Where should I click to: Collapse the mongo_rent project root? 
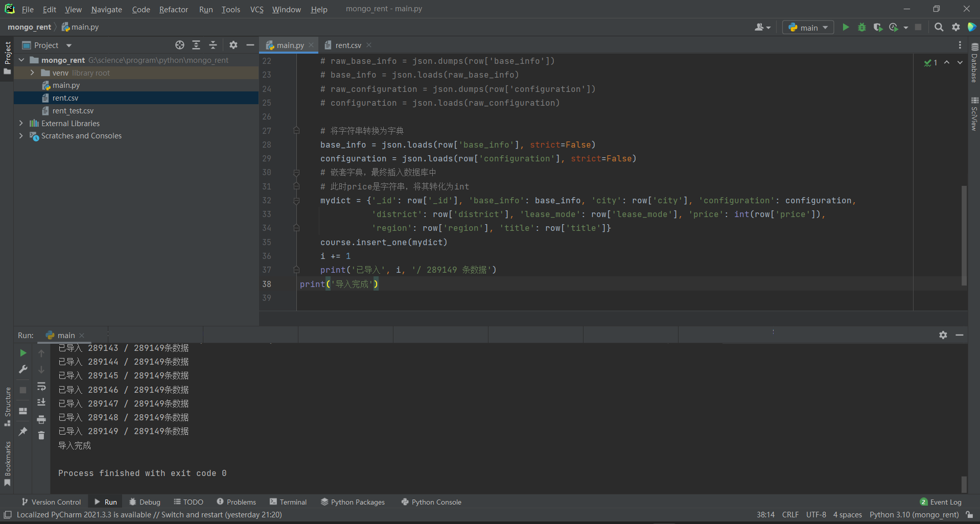pos(21,60)
